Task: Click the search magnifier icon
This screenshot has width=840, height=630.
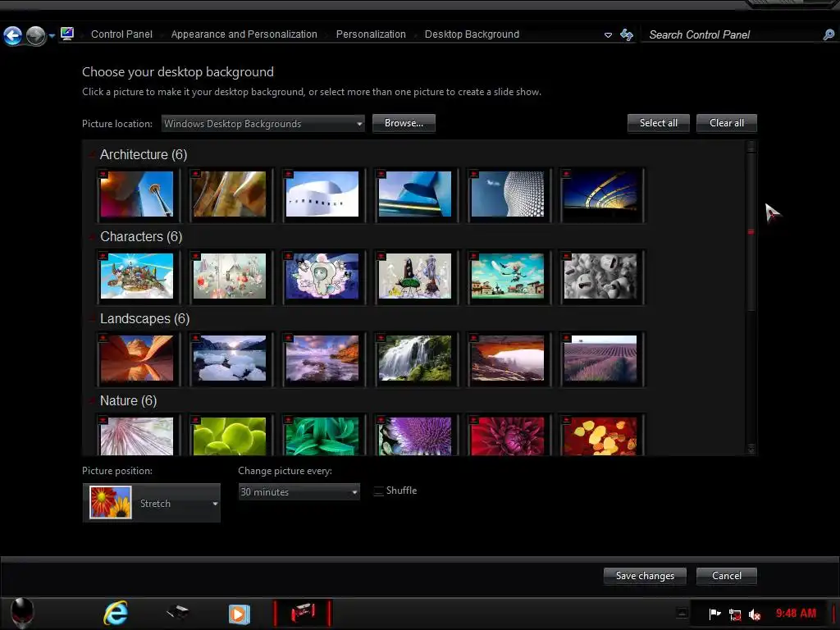Action: click(829, 34)
